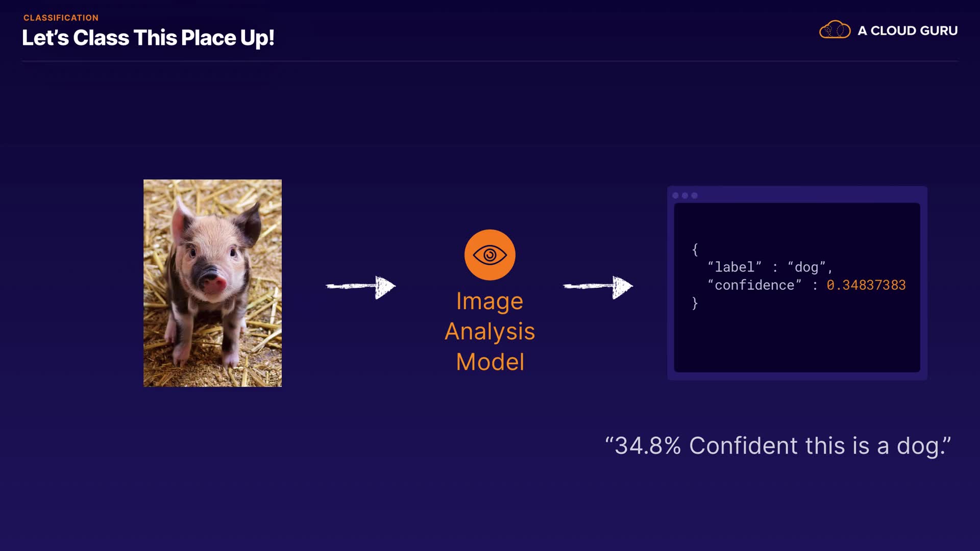Click the orange eye icon

click(489, 255)
